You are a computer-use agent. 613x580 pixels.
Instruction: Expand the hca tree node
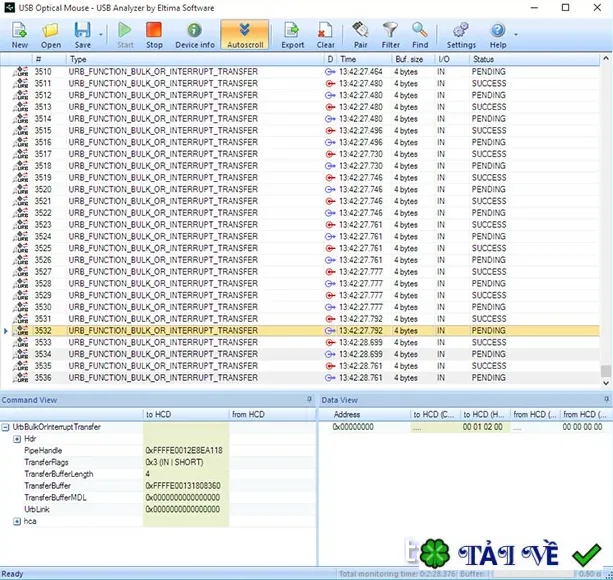click(17, 521)
